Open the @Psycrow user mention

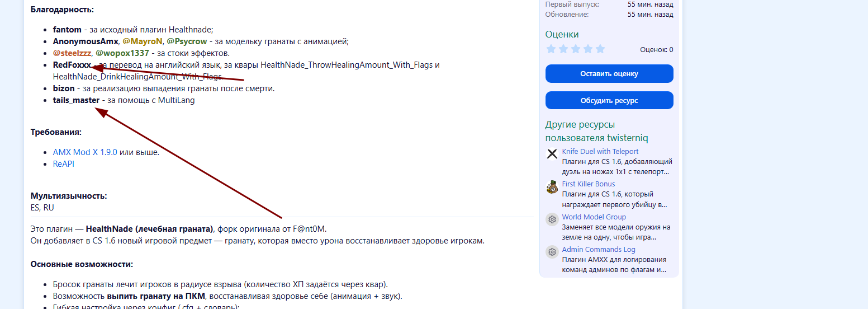pyautogui.click(x=187, y=41)
